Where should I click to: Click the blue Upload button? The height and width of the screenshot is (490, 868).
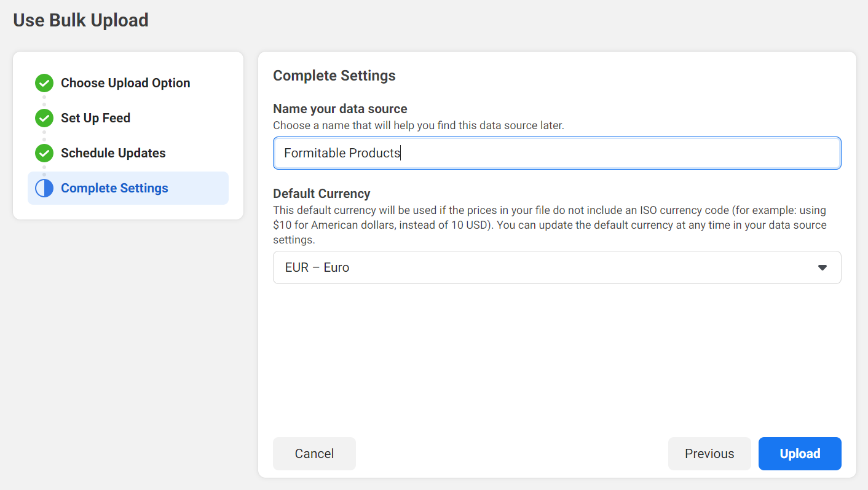pyautogui.click(x=800, y=454)
